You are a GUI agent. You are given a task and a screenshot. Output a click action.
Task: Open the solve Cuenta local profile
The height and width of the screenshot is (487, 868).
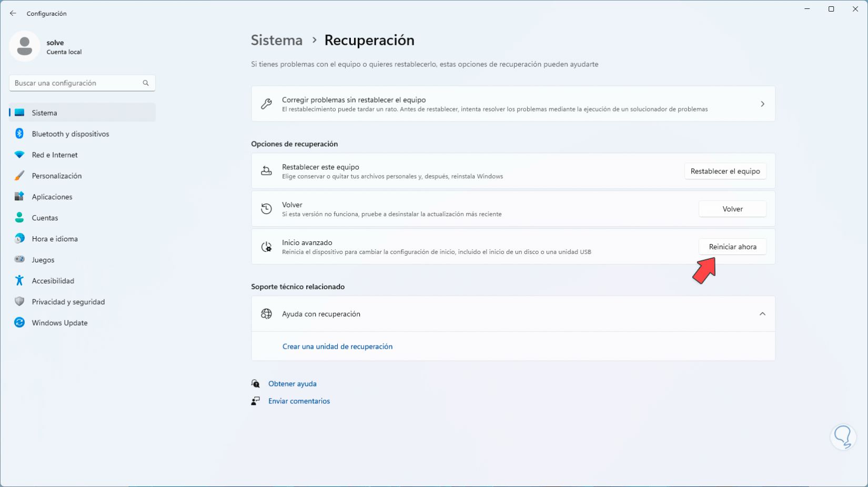pos(46,46)
